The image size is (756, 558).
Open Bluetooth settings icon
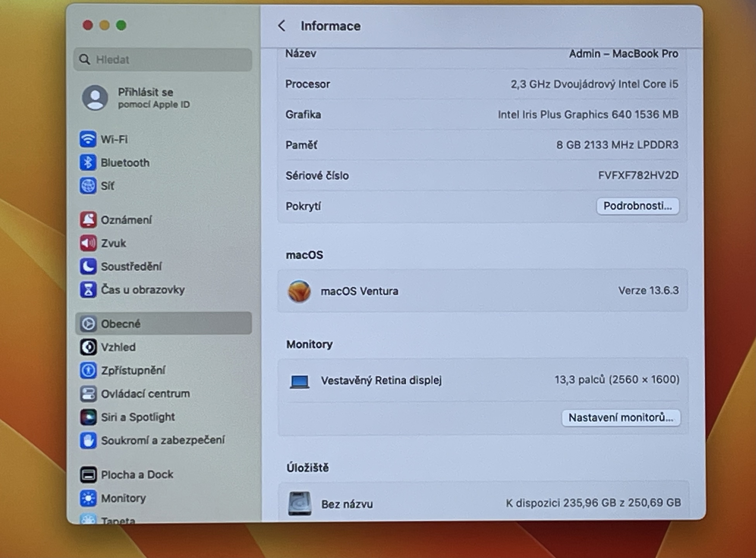click(x=88, y=162)
